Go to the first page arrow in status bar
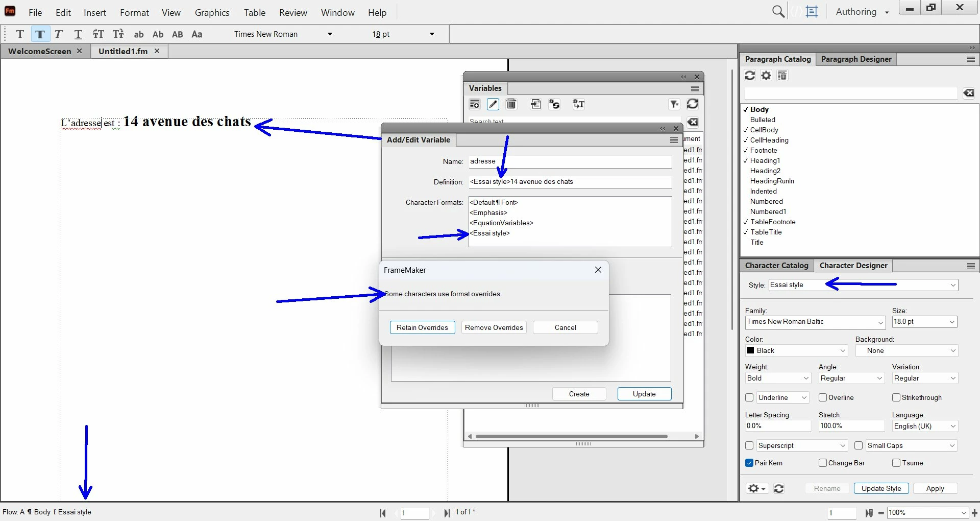Viewport: 980px width, 521px height. 383,513
